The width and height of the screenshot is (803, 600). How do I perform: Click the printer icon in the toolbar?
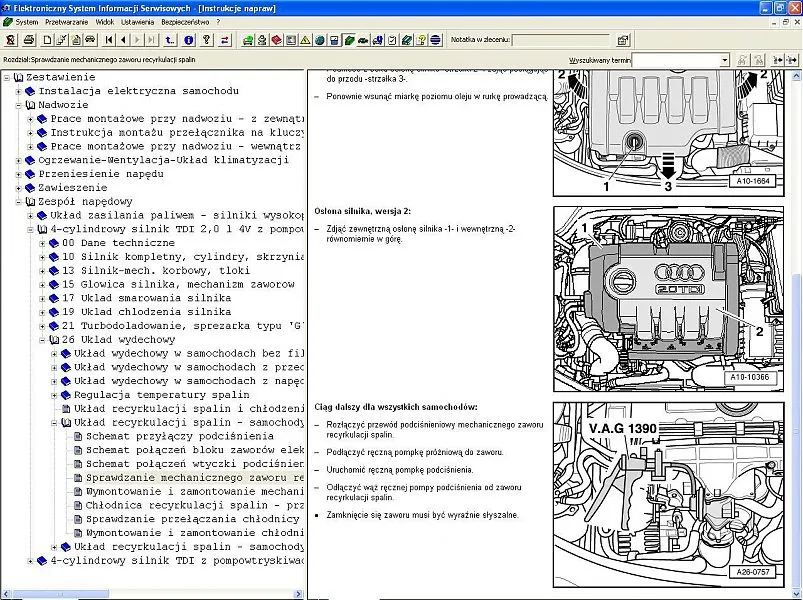(29, 40)
